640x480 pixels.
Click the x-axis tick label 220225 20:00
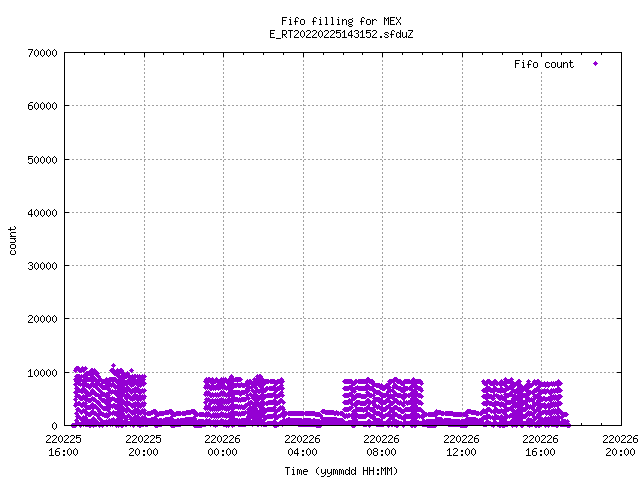click(x=143, y=445)
